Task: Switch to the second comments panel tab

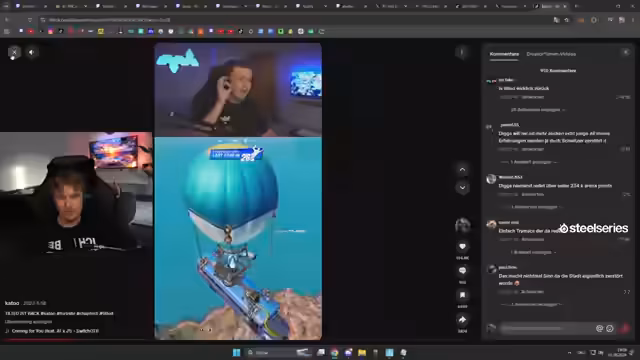Action: 551,54
